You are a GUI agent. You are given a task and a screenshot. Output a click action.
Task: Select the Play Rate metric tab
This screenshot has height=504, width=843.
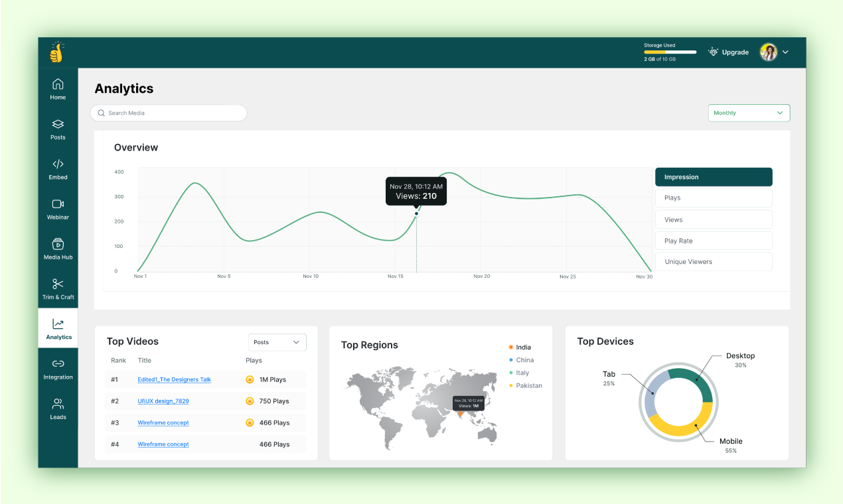714,241
